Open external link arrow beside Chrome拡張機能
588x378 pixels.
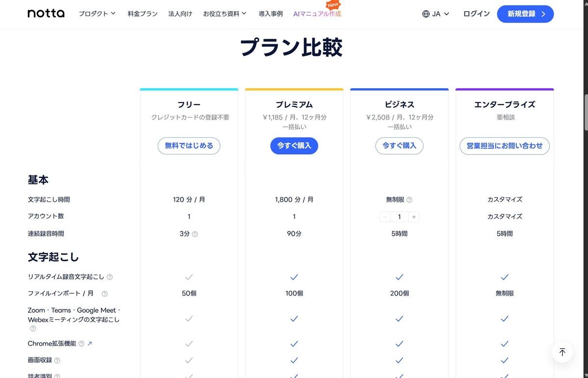point(90,344)
